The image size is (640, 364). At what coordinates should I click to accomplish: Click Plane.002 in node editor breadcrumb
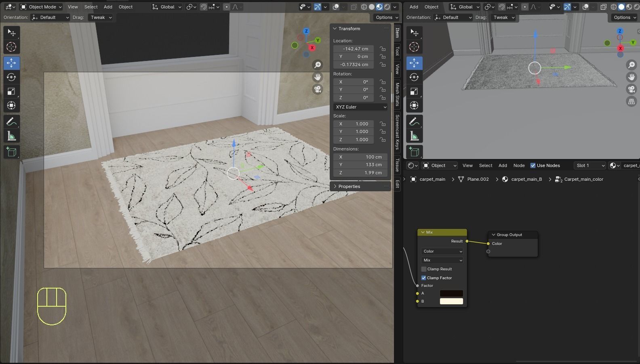coord(478,179)
